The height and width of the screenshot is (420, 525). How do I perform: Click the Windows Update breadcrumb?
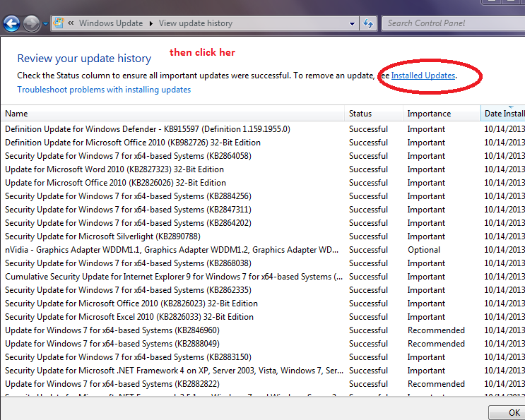(x=111, y=23)
